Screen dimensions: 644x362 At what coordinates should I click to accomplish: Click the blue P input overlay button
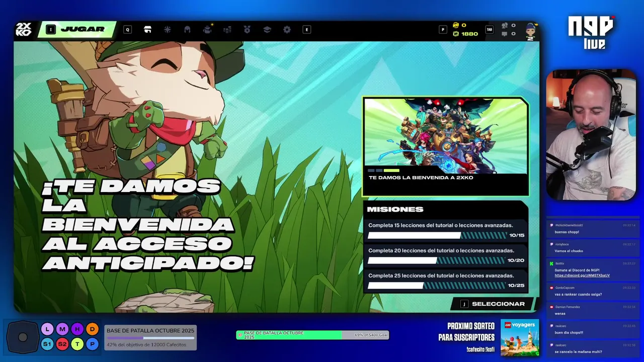click(92, 344)
